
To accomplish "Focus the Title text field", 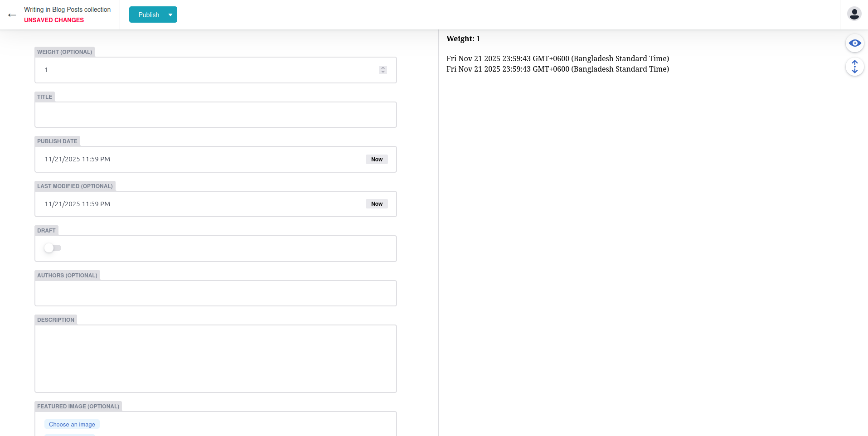I will click(x=215, y=115).
